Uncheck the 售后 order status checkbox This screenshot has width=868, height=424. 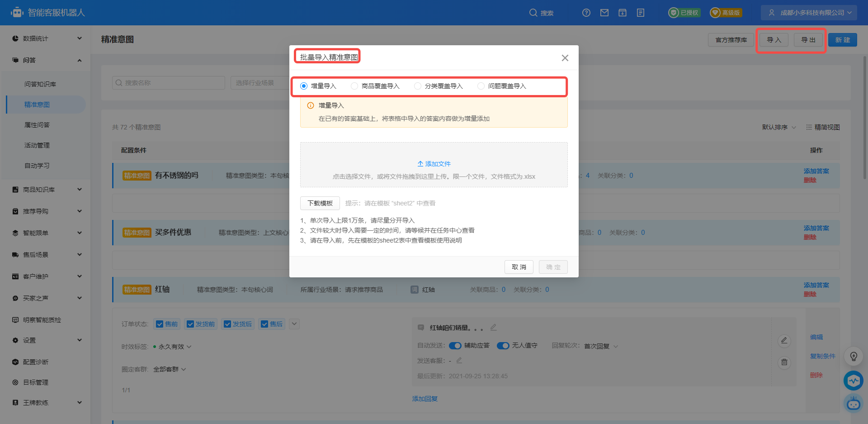[264, 324]
